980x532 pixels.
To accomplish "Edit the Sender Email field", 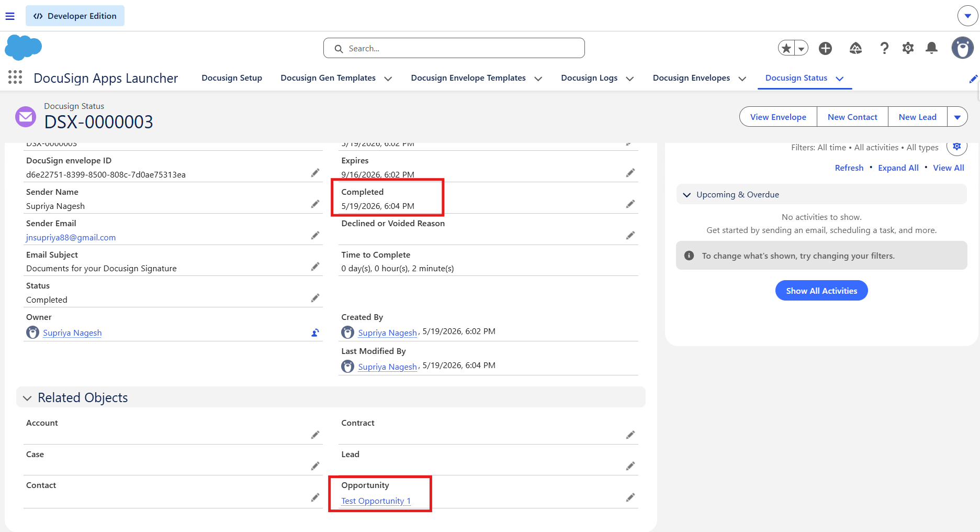I will pyautogui.click(x=315, y=235).
